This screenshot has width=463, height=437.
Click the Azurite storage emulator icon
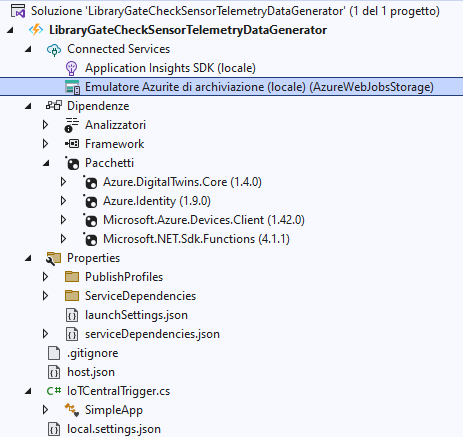tap(72, 87)
